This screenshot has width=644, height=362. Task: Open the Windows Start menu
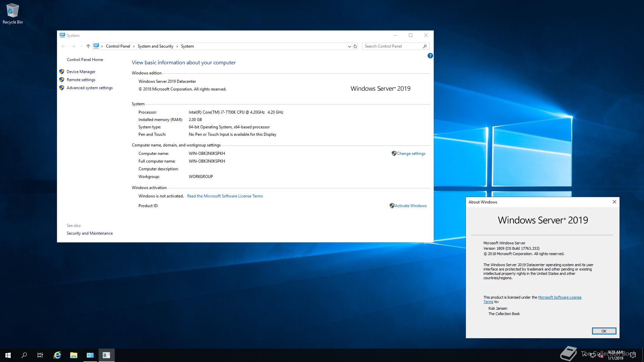(x=8, y=355)
